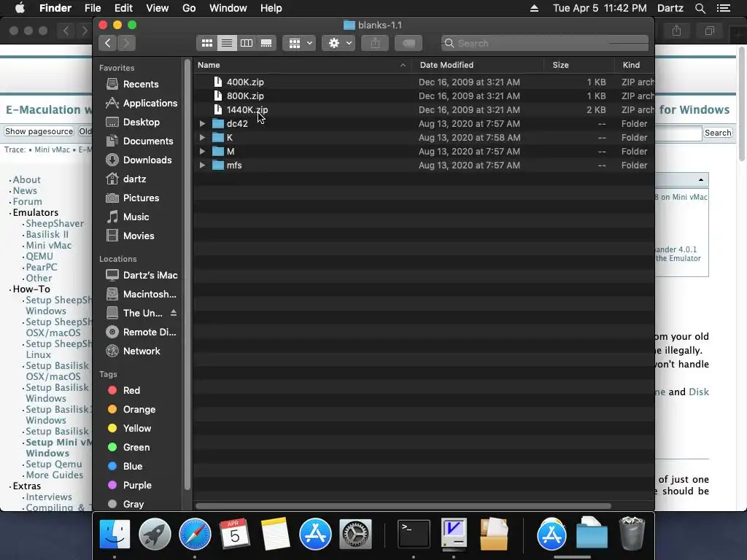
Task: Click Basilisk II link in browser sidebar
Action: (47, 234)
